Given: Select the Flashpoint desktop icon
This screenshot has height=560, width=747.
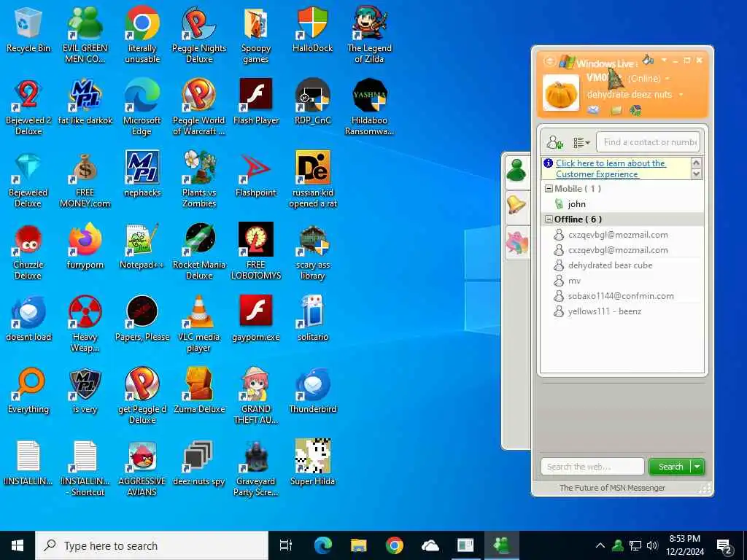Looking at the screenshot, I should coord(256,174).
